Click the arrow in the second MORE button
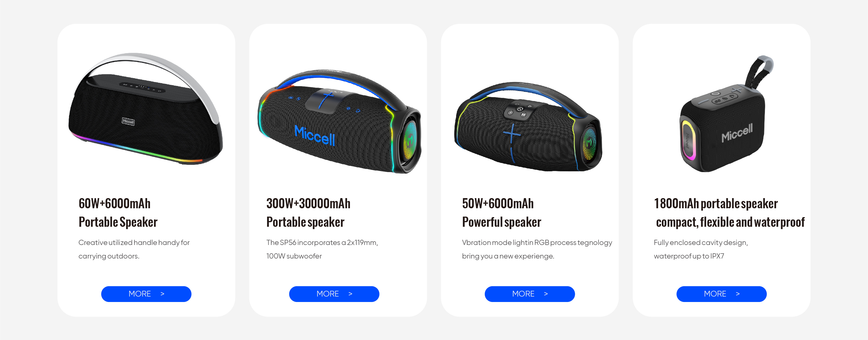 pyautogui.click(x=350, y=294)
